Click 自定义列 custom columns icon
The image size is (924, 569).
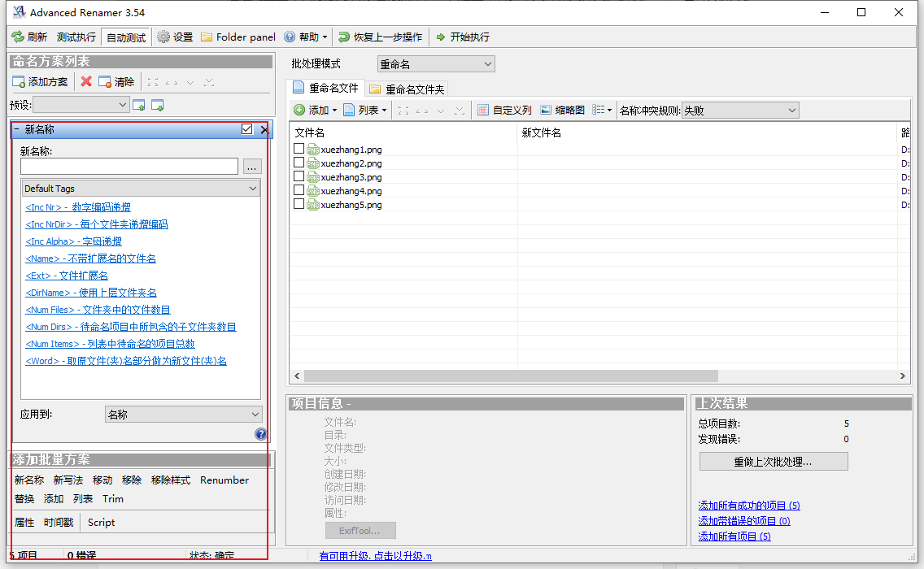pyautogui.click(x=483, y=111)
